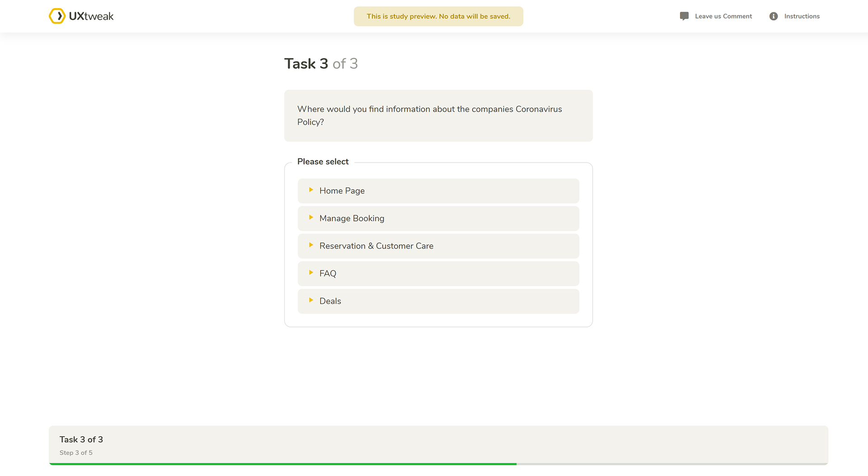868x476 pixels.
Task: Select the Home Page tree row
Action: click(438, 191)
